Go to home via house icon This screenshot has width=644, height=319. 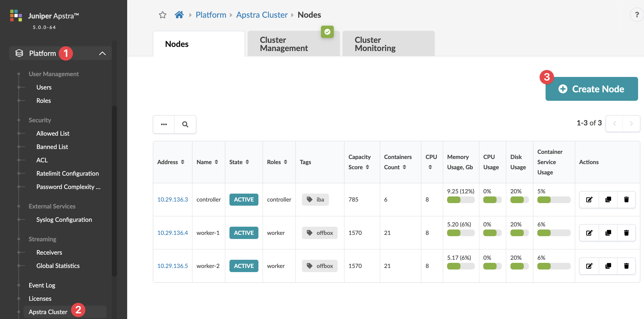pyautogui.click(x=179, y=15)
